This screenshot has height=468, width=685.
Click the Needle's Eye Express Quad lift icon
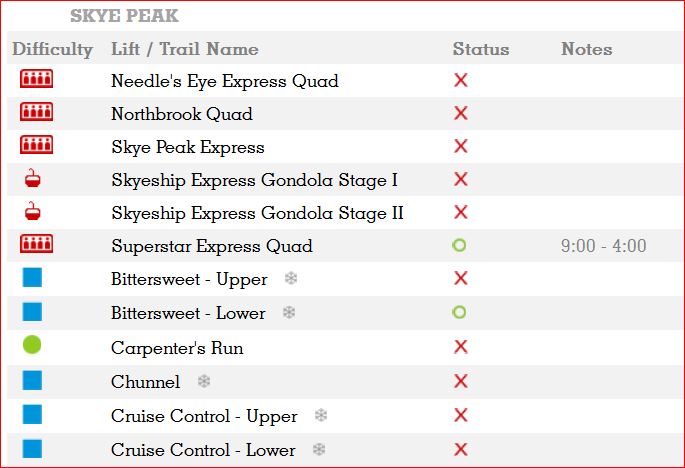[x=37, y=79]
